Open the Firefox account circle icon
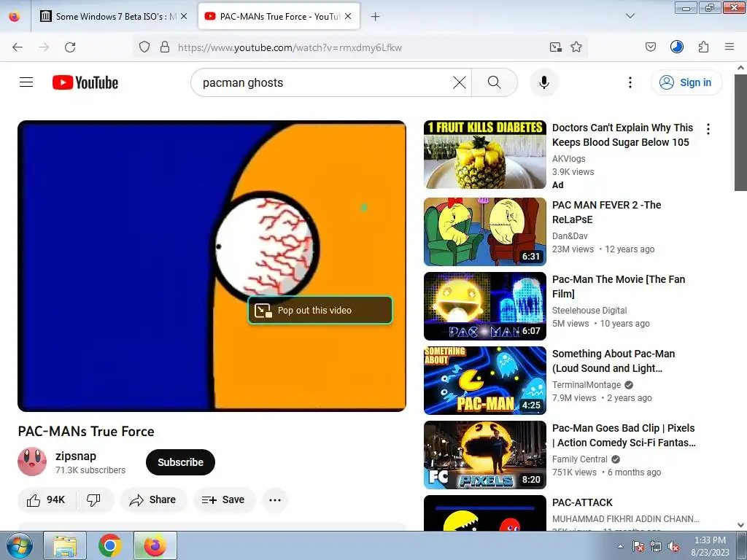 [x=676, y=47]
